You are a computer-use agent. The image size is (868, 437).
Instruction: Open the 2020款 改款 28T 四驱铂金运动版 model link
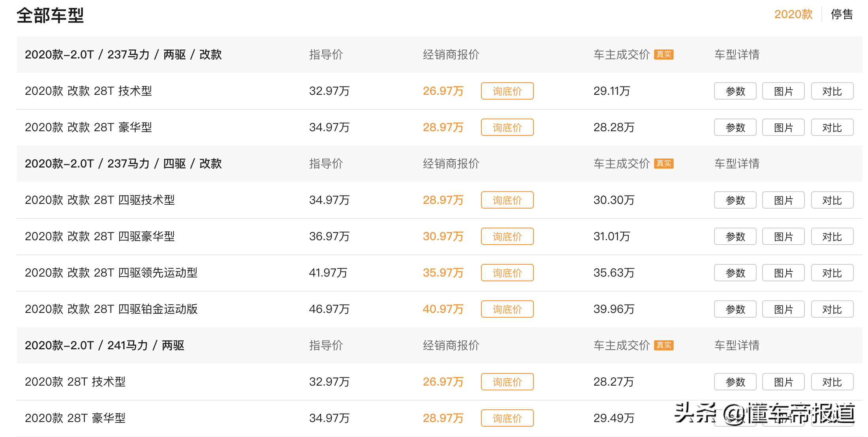[x=111, y=309]
